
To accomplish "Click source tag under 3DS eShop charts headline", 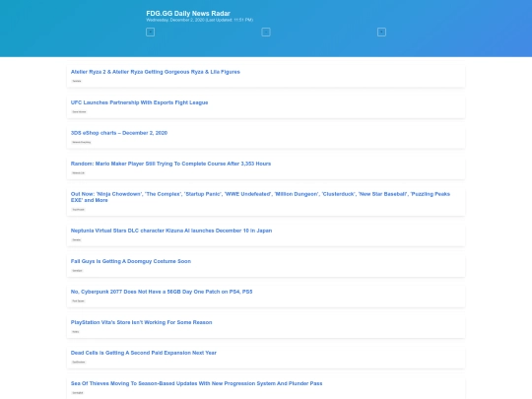I will (x=82, y=142).
